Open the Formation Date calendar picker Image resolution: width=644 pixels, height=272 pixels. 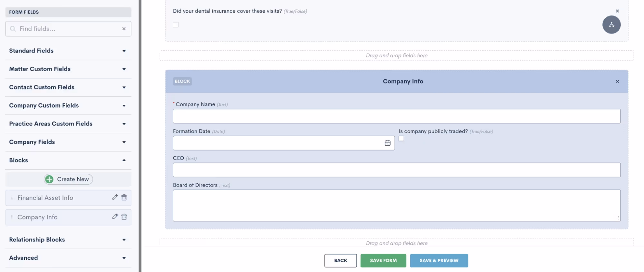point(388,143)
